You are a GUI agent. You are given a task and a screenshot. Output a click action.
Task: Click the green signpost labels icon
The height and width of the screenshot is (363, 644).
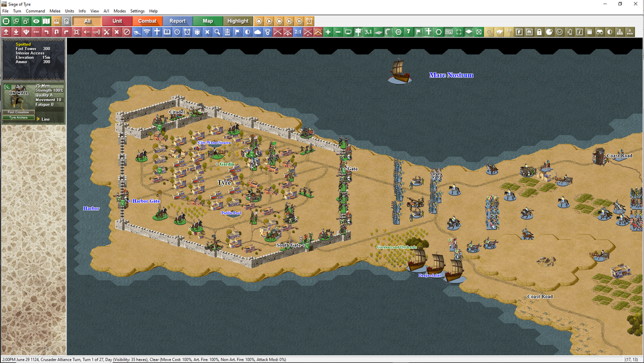click(x=358, y=32)
